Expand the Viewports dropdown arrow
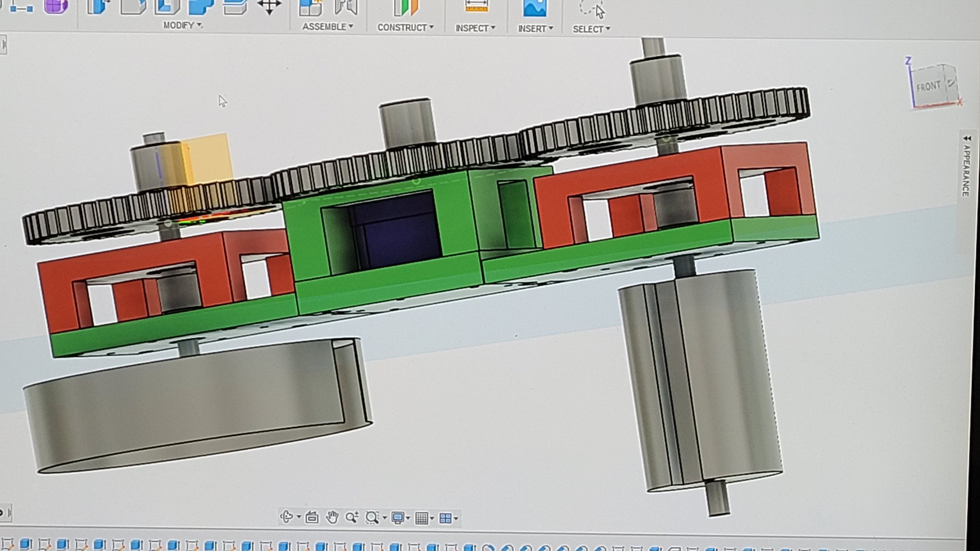This screenshot has height=551, width=980. point(456,518)
